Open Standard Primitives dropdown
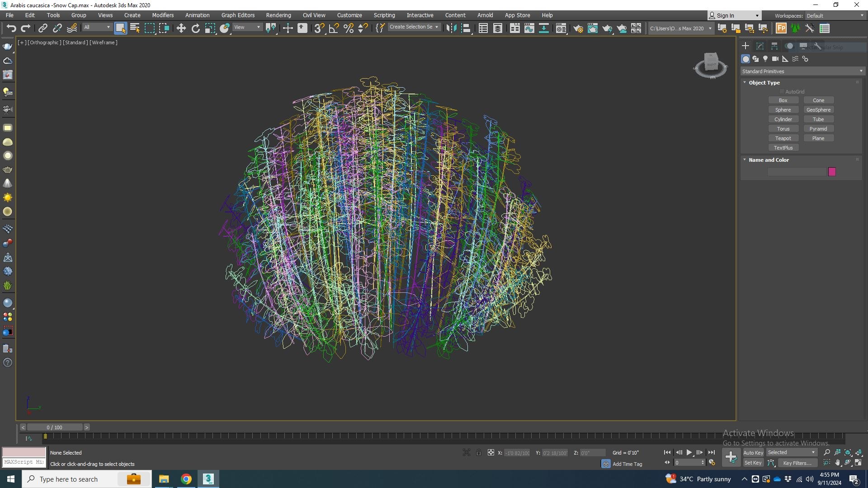This screenshot has height=488, width=868. (x=802, y=71)
